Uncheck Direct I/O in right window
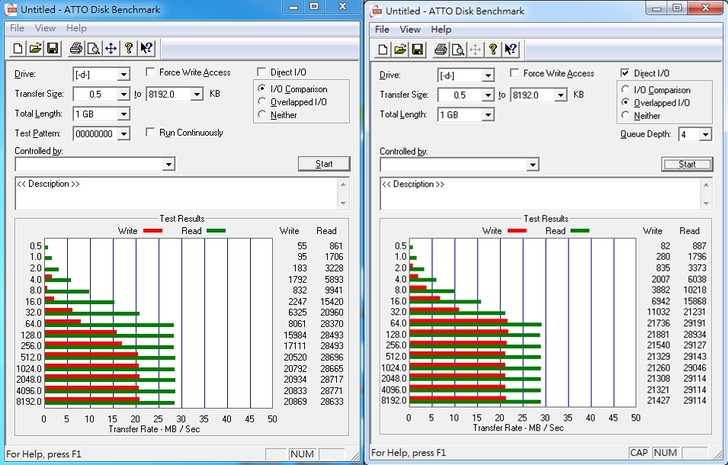Screen dimensions: 728x465 tap(625, 73)
